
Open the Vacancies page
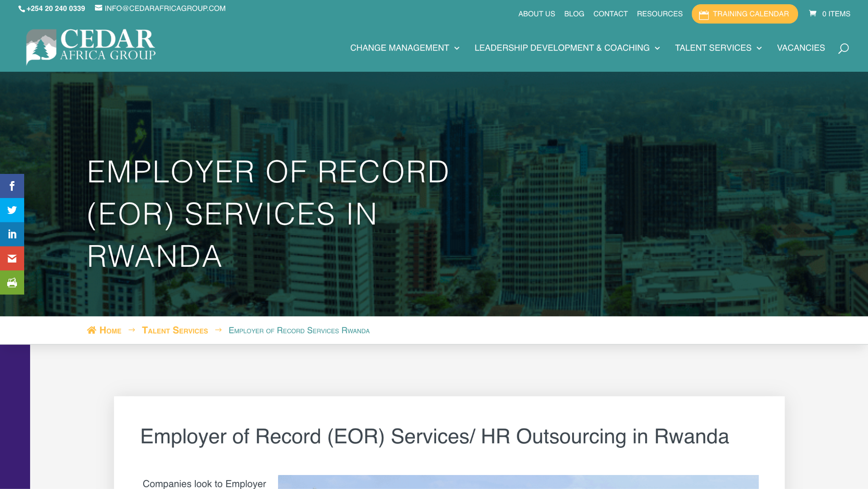[x=801, y=48]
